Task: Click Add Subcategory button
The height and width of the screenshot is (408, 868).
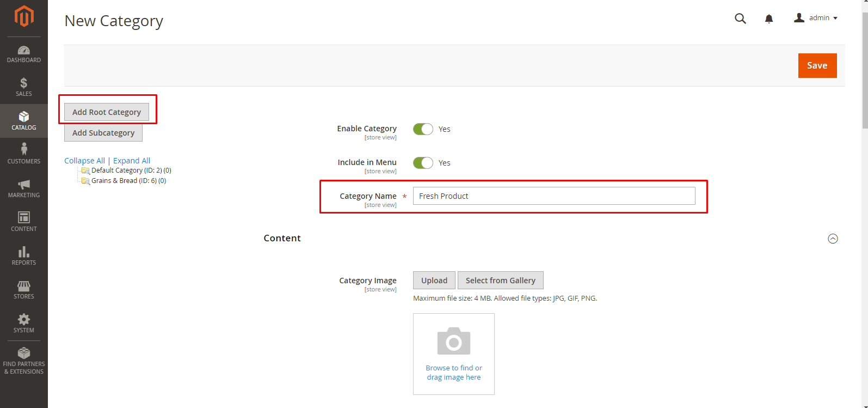Action: pyautogui.click(x=103, y=133)
